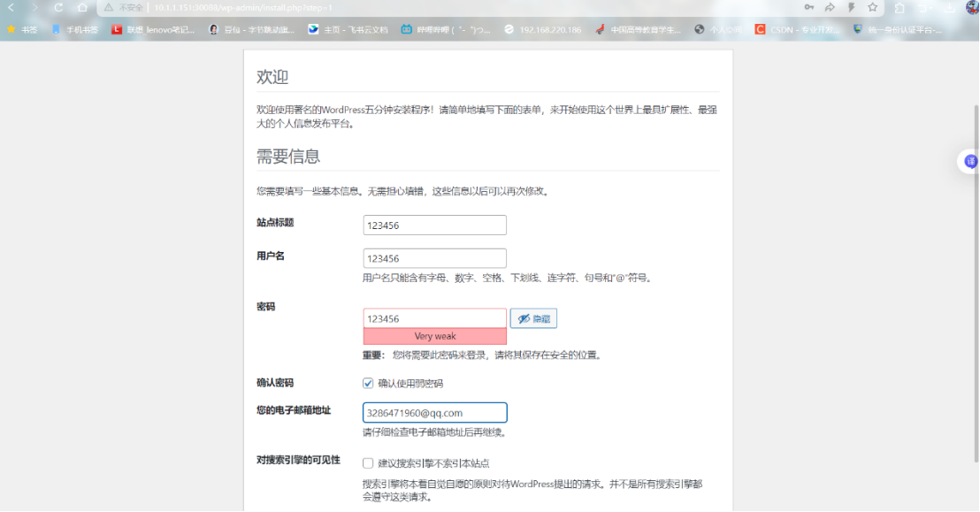
Task: Click the address bar URL text
Action: [x=243, y=7]
